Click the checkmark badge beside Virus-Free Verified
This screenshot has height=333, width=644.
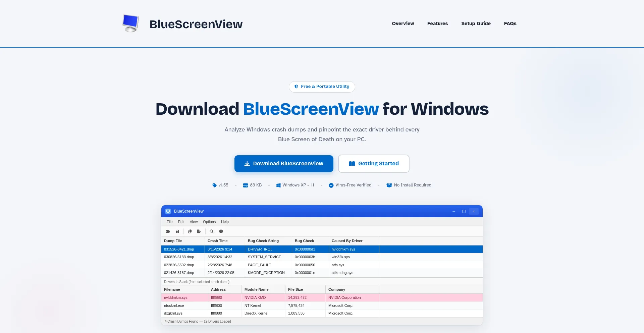point(331,185)
